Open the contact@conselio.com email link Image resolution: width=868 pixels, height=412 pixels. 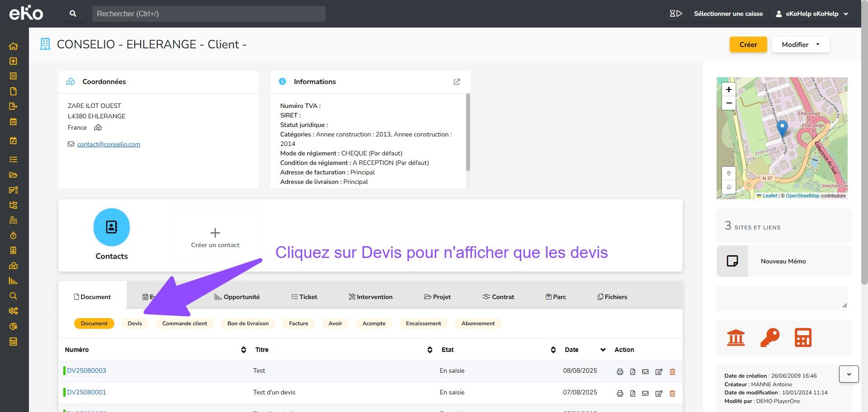click(108, 144)
